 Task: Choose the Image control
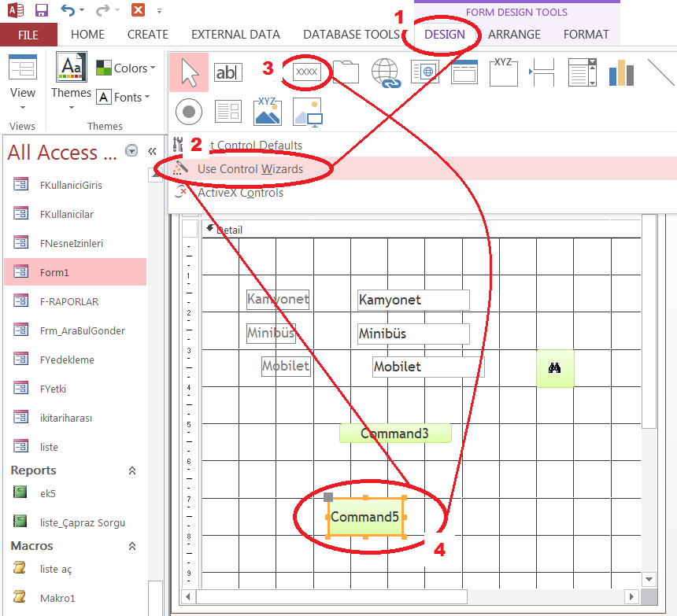pos(268,112)
